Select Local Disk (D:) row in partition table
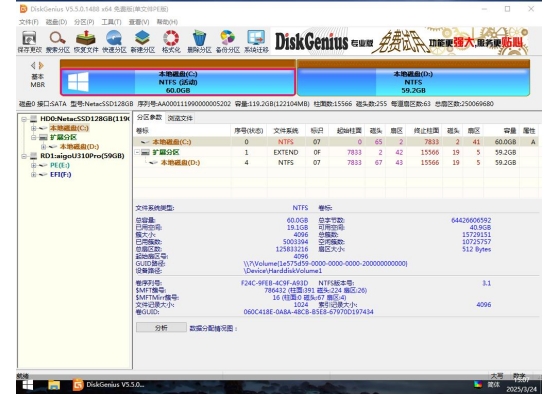 pos(336,163)
